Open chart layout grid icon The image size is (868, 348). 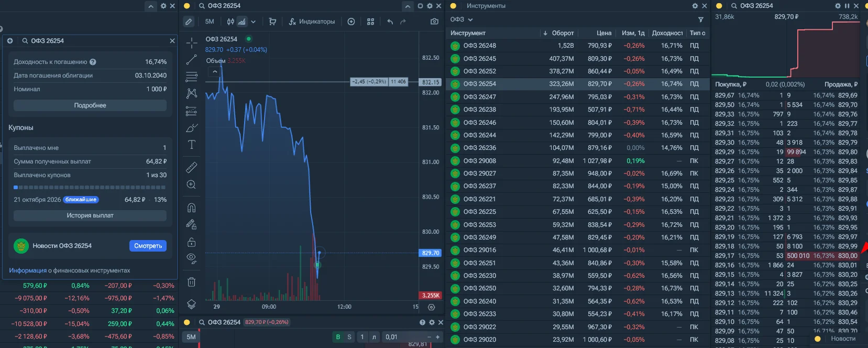pos(370,21)
